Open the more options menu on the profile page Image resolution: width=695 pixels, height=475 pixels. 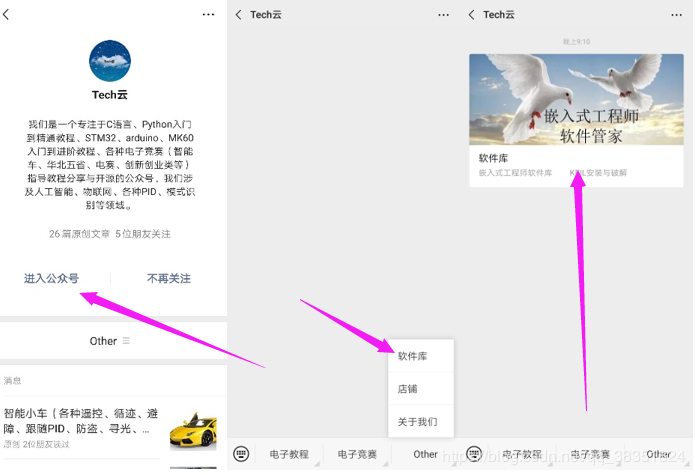pyautogui.click(x=208, y=15)
